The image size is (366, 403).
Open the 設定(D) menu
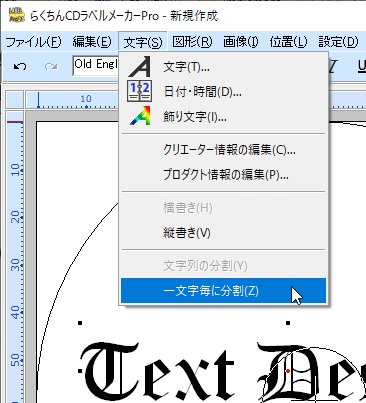[338, 42]
